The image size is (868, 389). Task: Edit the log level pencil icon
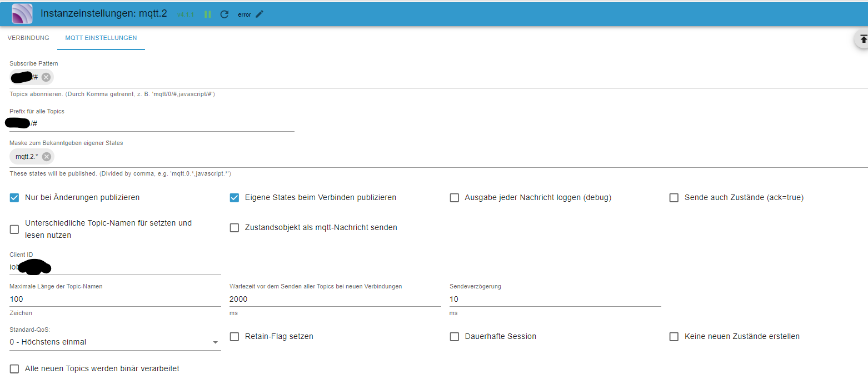click(x=260, y=14)
